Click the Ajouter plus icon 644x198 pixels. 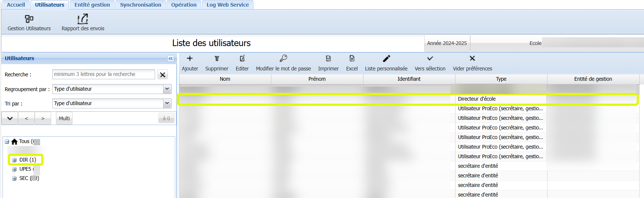tap(190, 59)
